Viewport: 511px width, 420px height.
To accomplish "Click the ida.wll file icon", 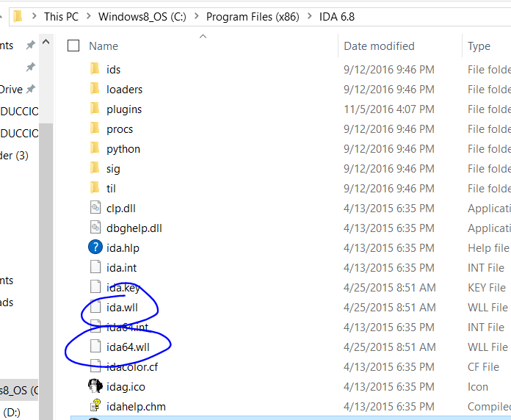I will [95, 307].
